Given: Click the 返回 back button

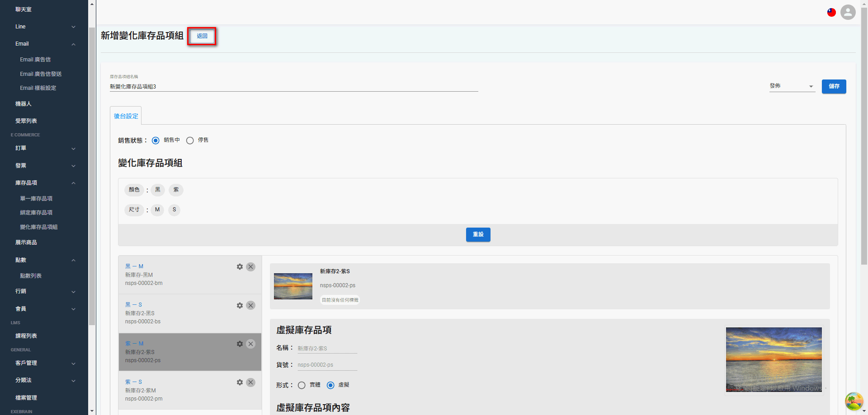Looking at the screenshot, I should coord(202,36).
